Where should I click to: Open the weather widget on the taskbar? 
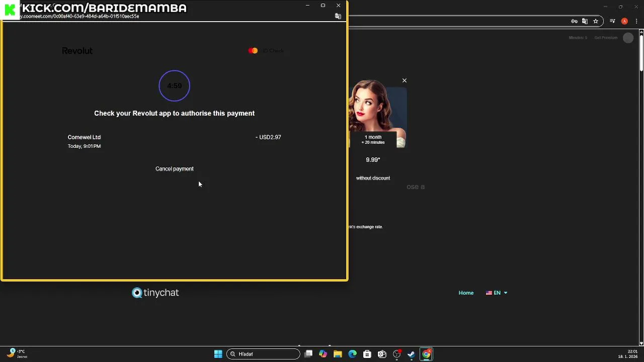tap(16, 354)
